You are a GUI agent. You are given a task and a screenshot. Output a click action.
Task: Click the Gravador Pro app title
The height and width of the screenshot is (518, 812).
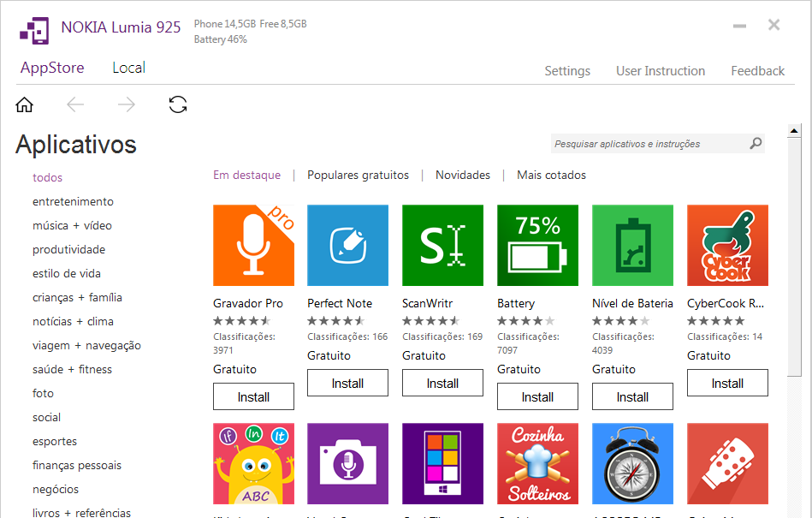(248, 304)
